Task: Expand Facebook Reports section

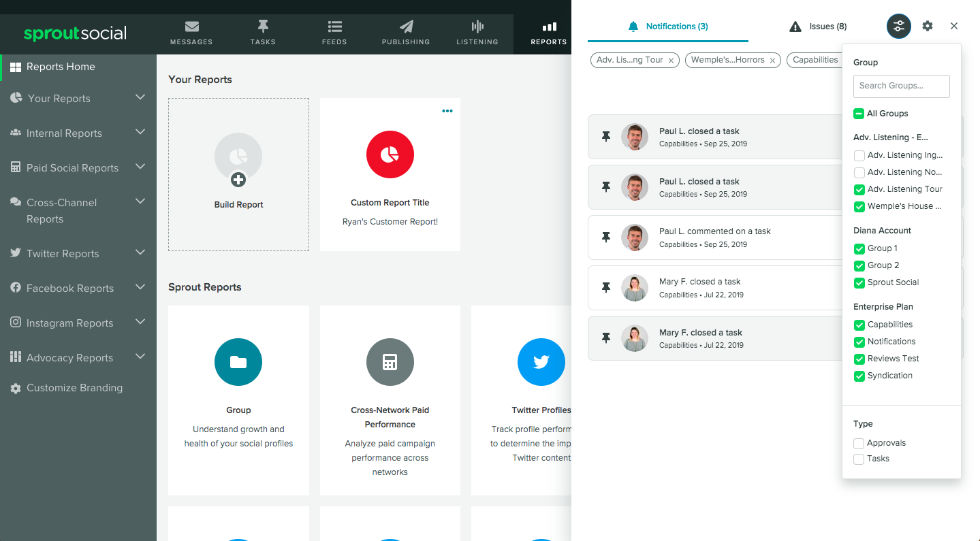Action: point(140,287)
